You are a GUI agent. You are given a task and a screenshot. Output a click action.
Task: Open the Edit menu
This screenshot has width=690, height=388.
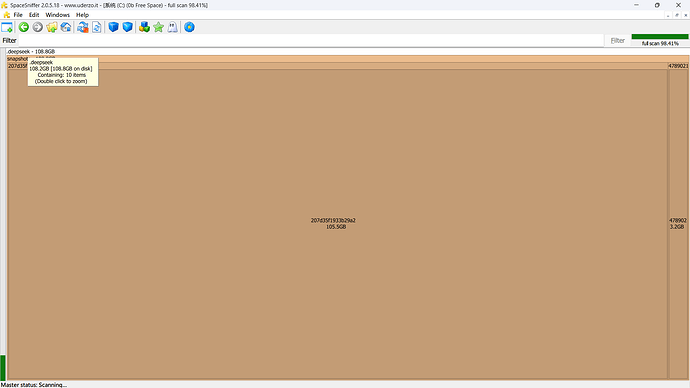click(34, 15)
